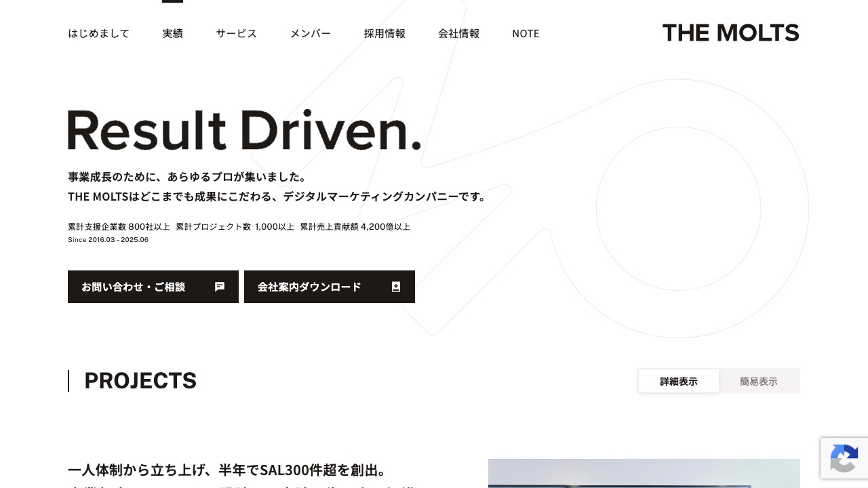Open the はじめまして menu item

pyautogui.click(x=98, y=33)
